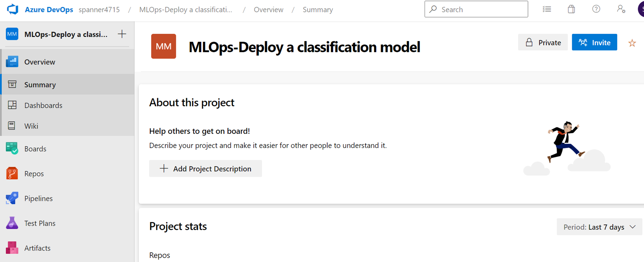Viewport: 644px width, 262px height.
Task: Click the Boards hub icon
Action: tap(12, 148)
